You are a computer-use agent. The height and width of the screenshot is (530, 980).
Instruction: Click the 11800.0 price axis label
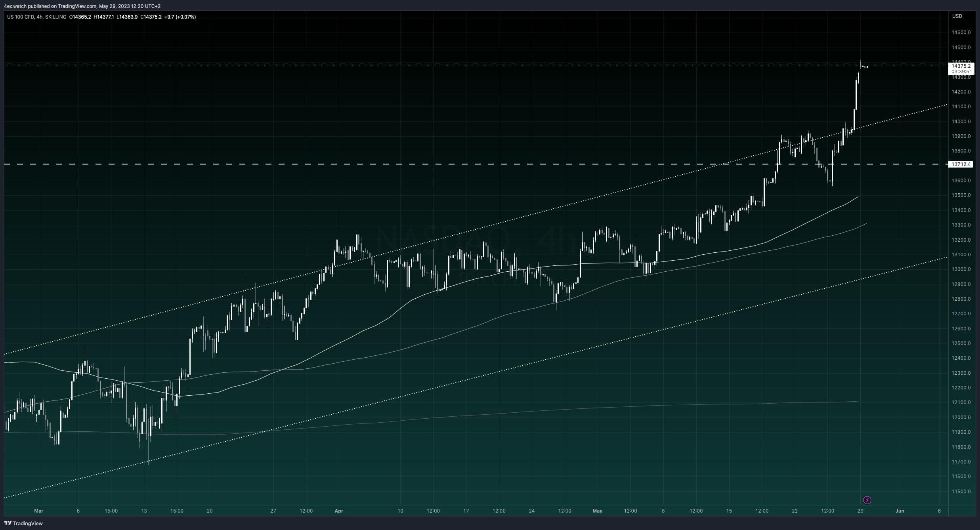click(961, 447)
